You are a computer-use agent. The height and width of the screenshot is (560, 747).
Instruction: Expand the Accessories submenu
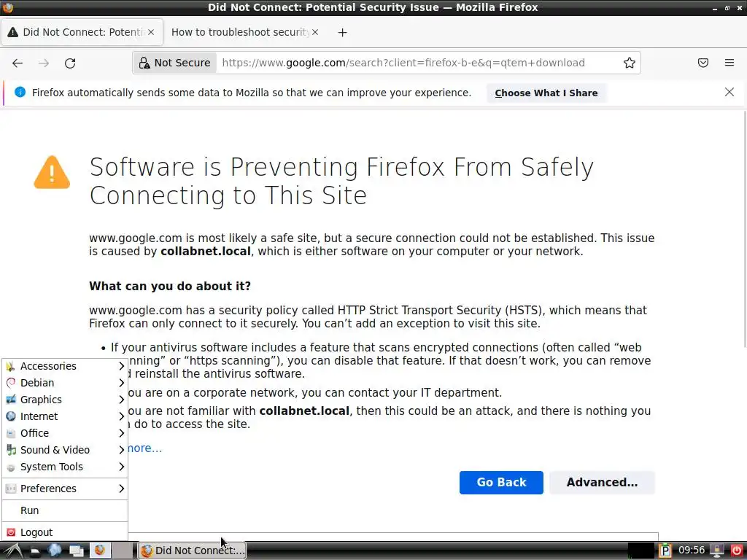click(x=65, y=366)
